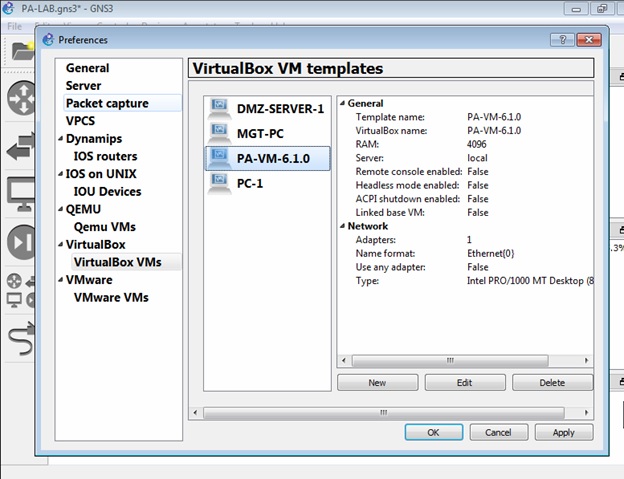Collapse the QEMU tree section
Image resolution: width=624 pixels, height=479 pixels.
(60, 209)
